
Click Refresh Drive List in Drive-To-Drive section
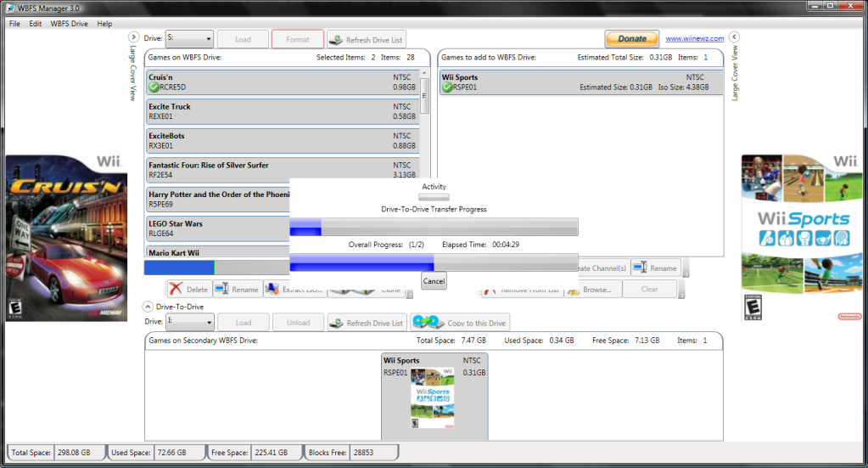pyautogui.click(x=367, y=323)
